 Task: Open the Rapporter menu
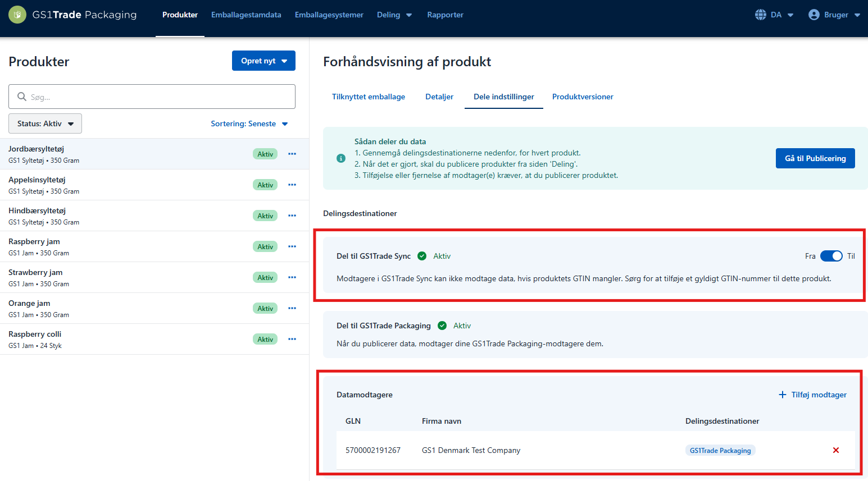point(445,15)
